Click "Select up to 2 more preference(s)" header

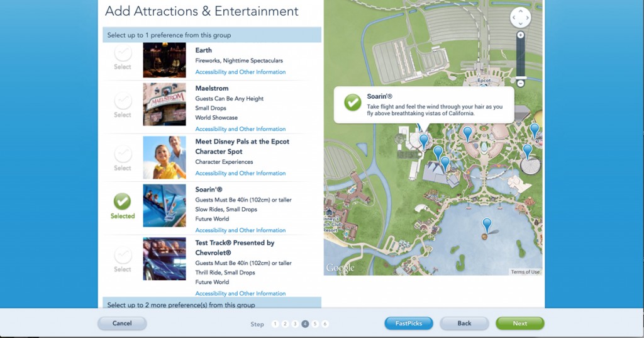click(212, 303)
